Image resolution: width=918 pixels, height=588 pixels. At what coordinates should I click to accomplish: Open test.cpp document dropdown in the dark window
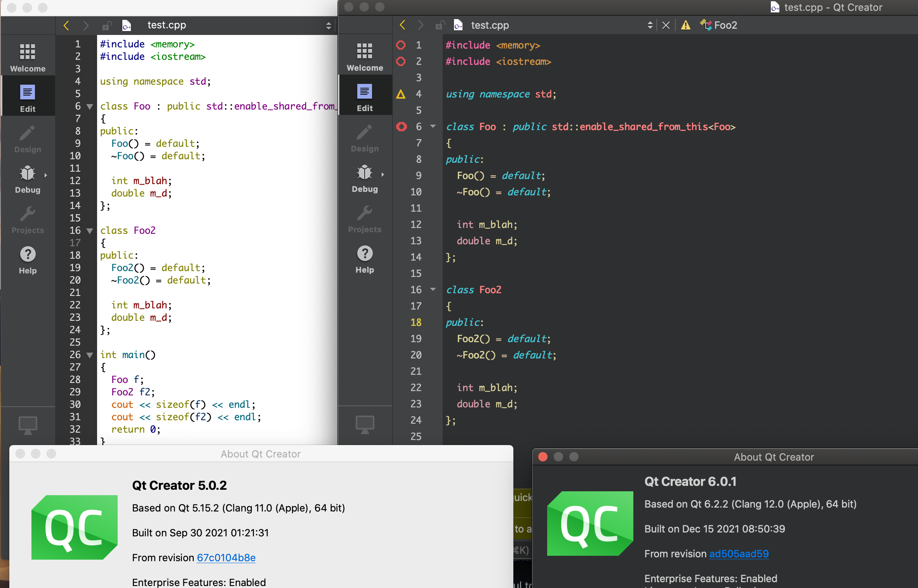(x=650, y=25)
